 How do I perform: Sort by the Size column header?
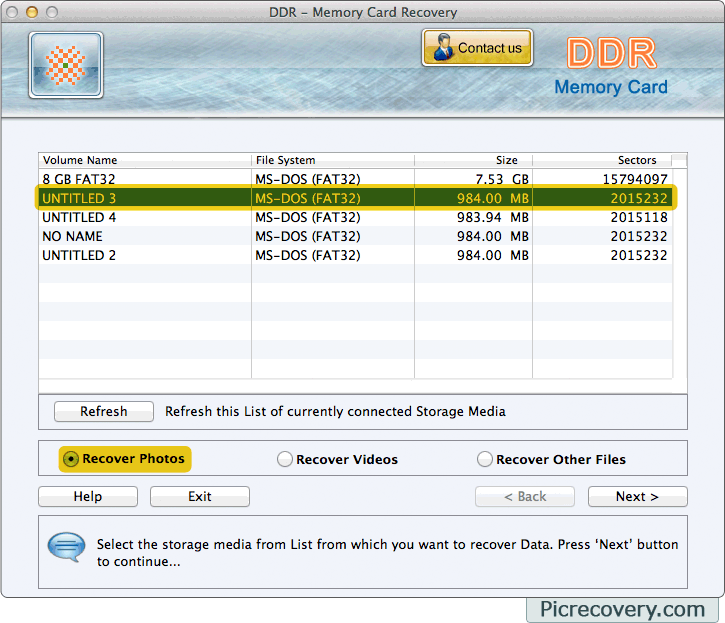pyautogui.click(x=473, y=160)
